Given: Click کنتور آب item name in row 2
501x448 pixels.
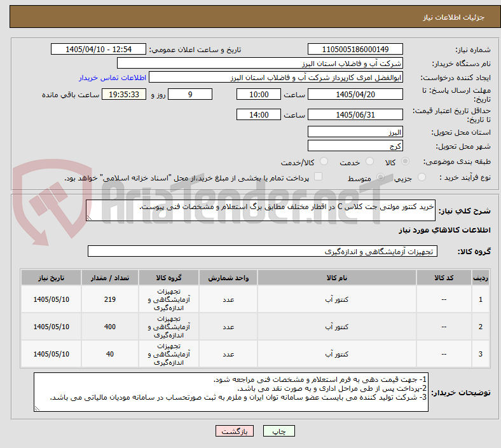Looking at the screenshot, I should coord(337,327).
